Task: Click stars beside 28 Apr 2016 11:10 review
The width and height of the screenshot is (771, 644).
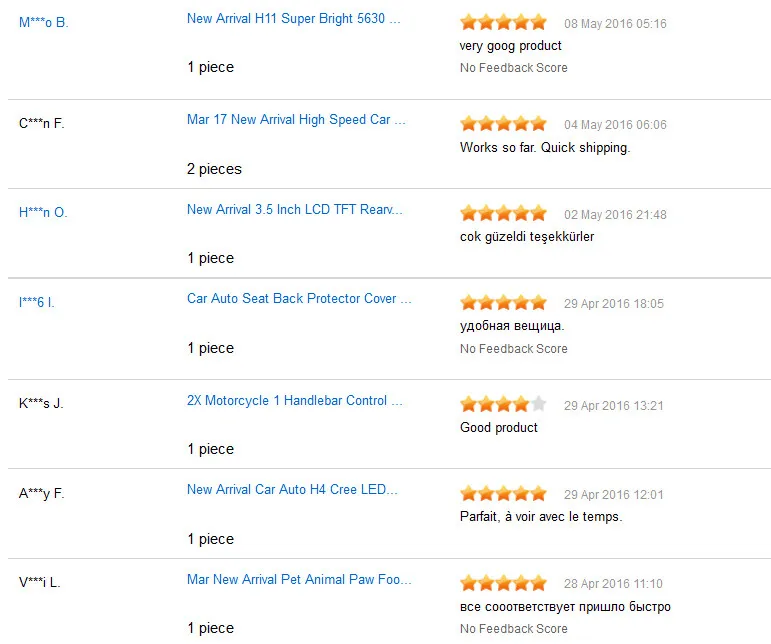Action: tap(504, 583)
